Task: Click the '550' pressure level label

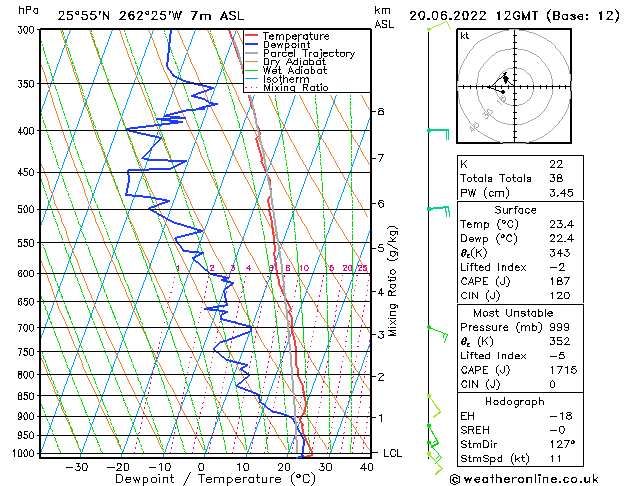Action: (28, 243)
